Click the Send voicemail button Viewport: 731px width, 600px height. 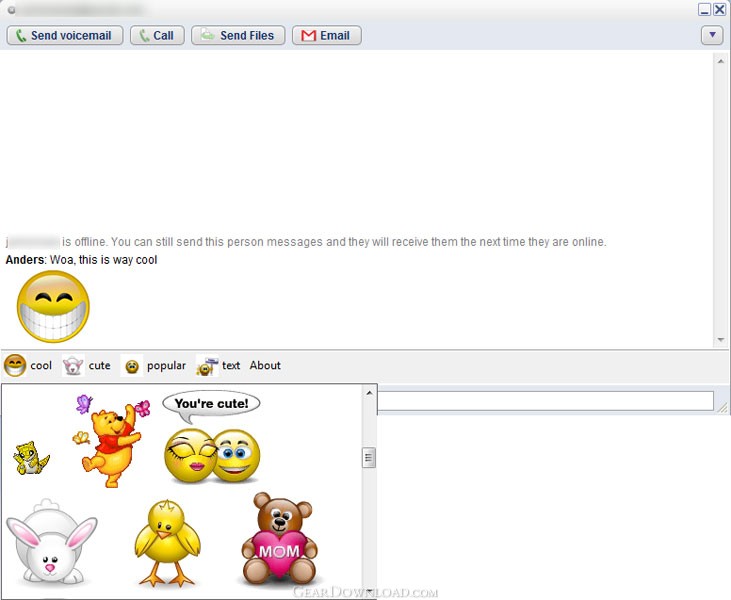[x=65, y=36]
